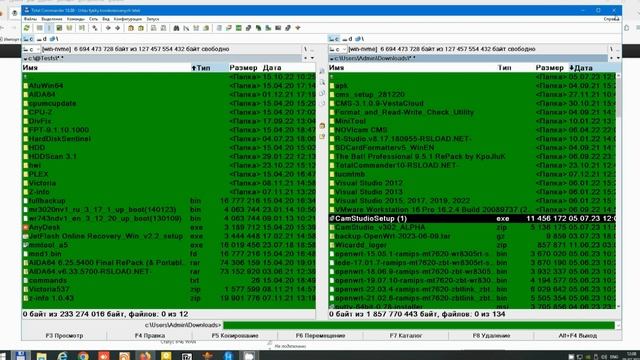This screenshot has height=360, width=640.
Task: Click the Pack files toolbar icon
Action: click(131, 28)
